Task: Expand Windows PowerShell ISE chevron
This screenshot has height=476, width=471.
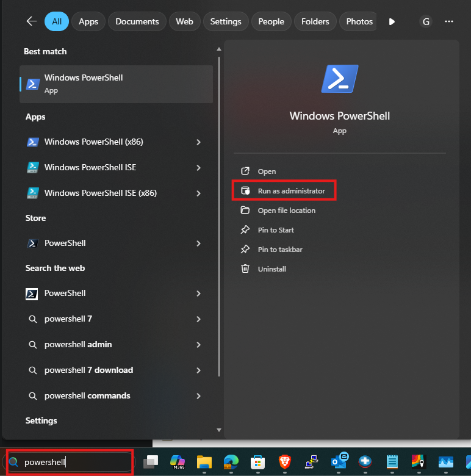Action: tap(198, 168)
